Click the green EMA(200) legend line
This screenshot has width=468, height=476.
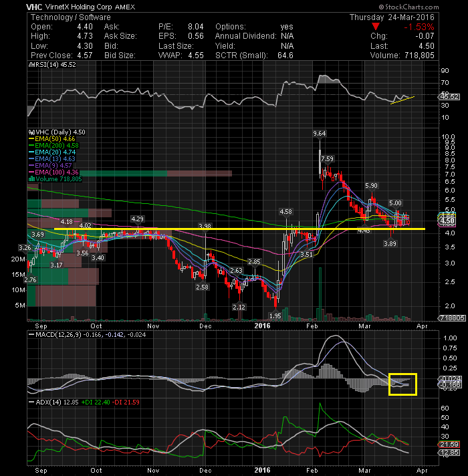point(31,146)
